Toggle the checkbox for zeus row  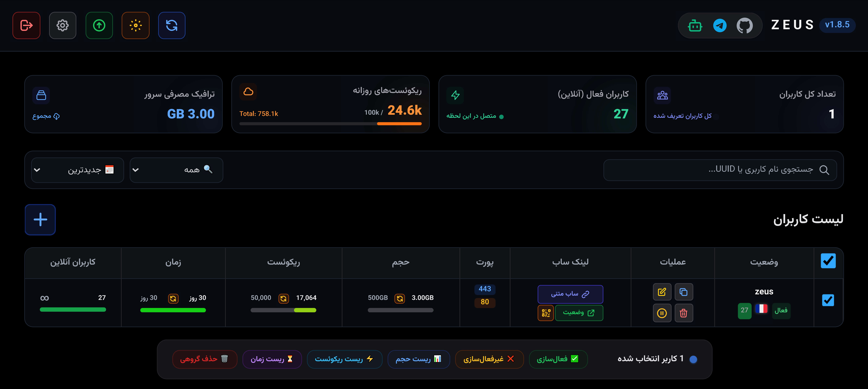828,300
